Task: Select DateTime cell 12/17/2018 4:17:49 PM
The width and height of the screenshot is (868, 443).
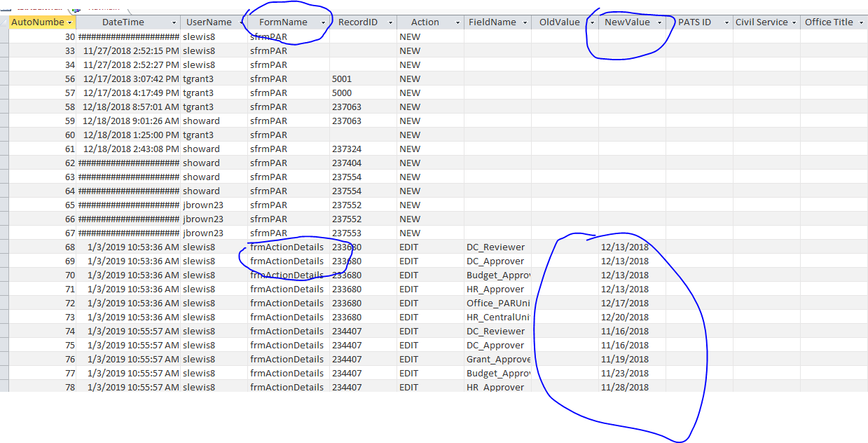Action: coord(128,93)
